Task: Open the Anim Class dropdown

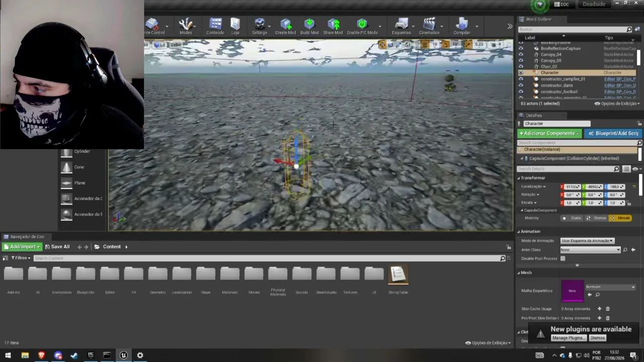Action: point(591,250)
